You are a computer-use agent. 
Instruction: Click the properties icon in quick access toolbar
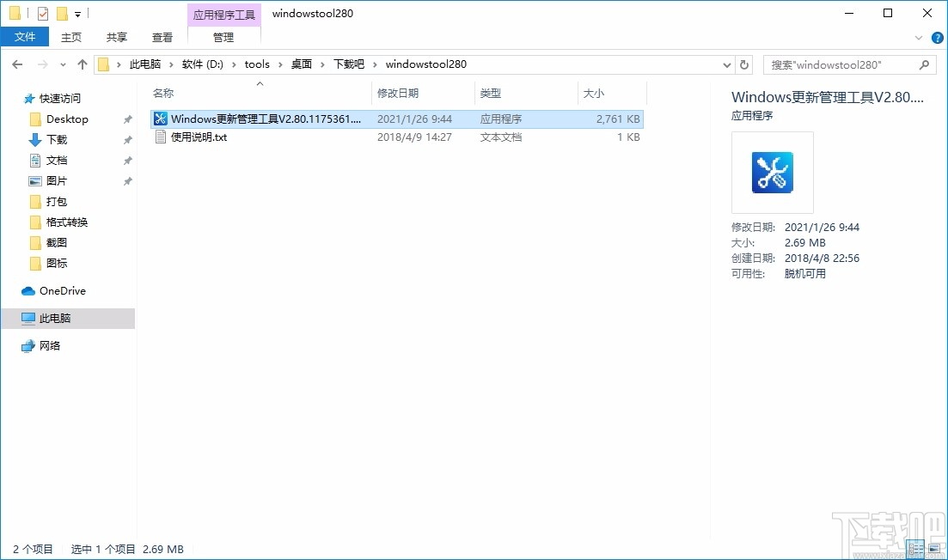43,13
